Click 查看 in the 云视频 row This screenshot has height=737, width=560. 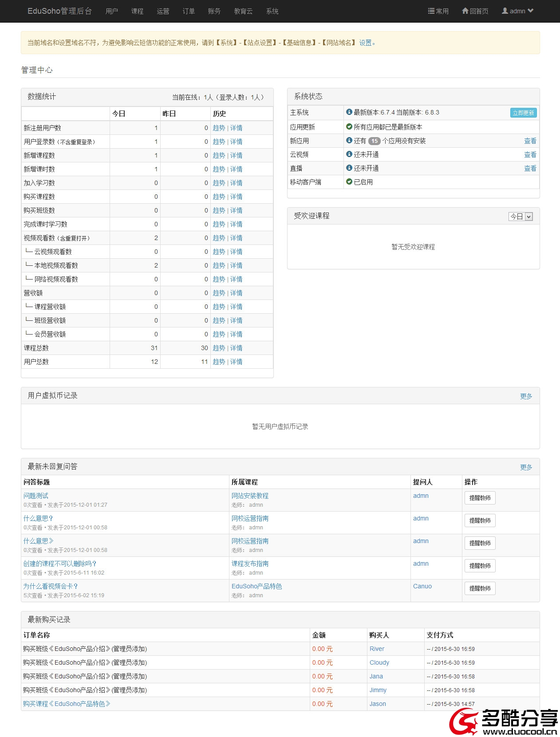(x=530, y=154)
